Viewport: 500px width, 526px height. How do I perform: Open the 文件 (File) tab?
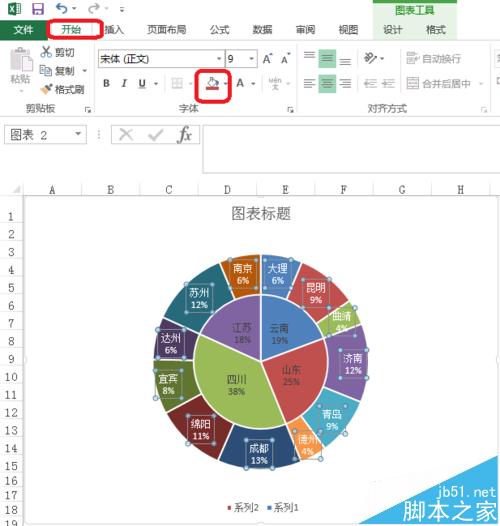tap(23, 30)
